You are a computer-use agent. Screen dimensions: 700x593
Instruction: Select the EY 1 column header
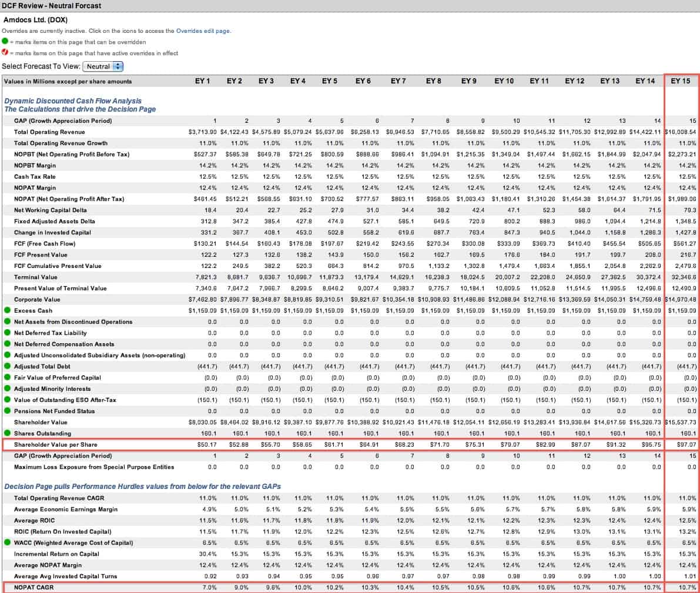pyautogui.click(x=202, y=81)
